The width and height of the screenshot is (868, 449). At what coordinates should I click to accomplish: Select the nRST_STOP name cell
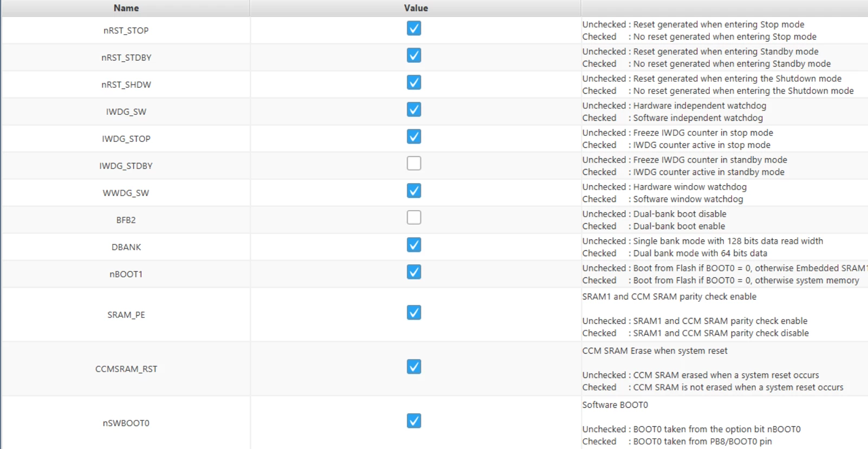126,30
